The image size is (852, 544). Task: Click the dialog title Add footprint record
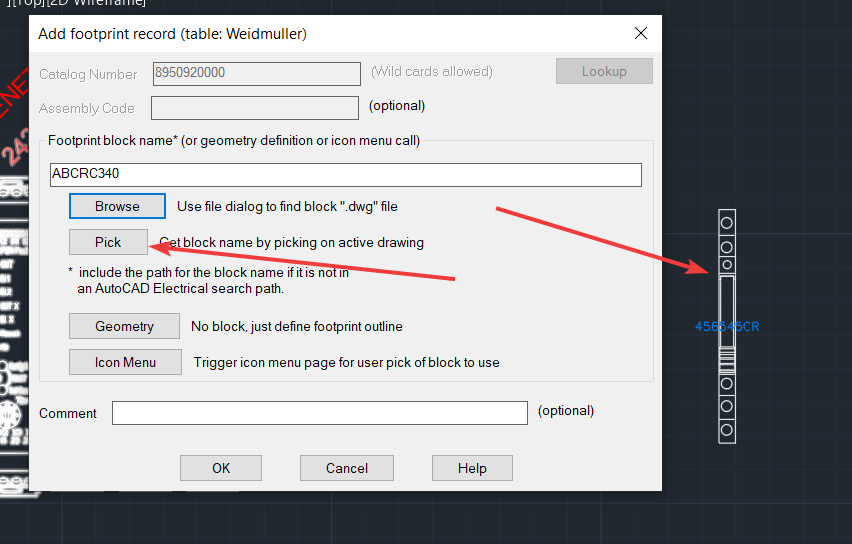[172, 34]
